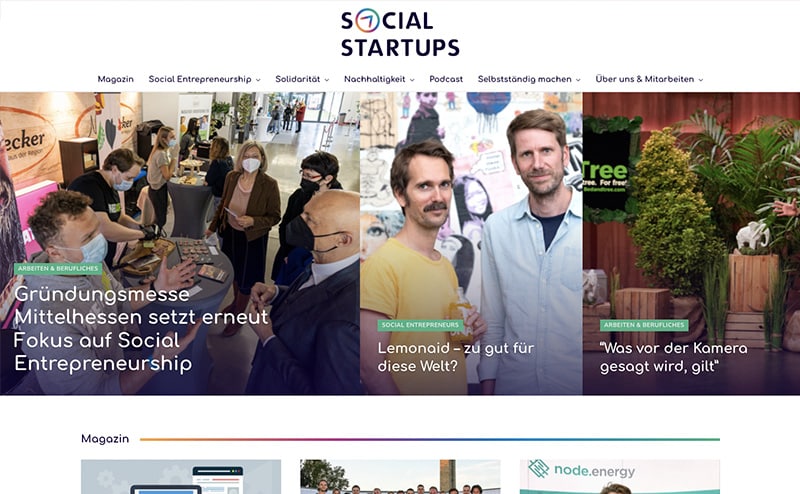Viewport: 800px width, 494px height.
Task: Expand the Selbstständig machen dropdown chevron
Action: coord(578,80)
